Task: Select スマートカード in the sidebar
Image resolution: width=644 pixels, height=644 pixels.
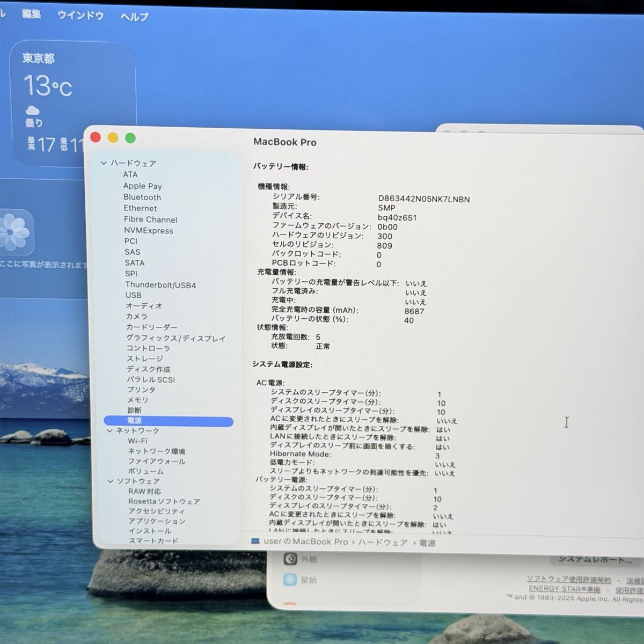Action: tap(153, 541)
